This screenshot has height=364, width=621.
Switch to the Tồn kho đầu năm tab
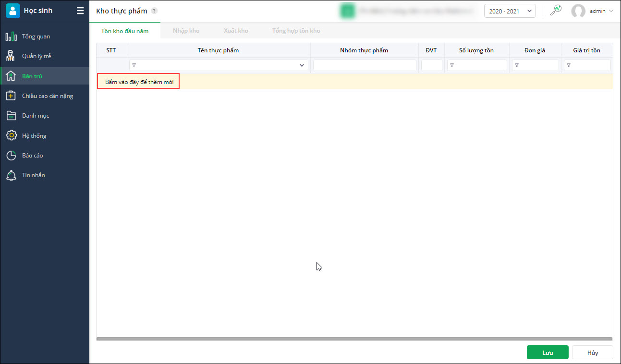[x=125, y=31]
